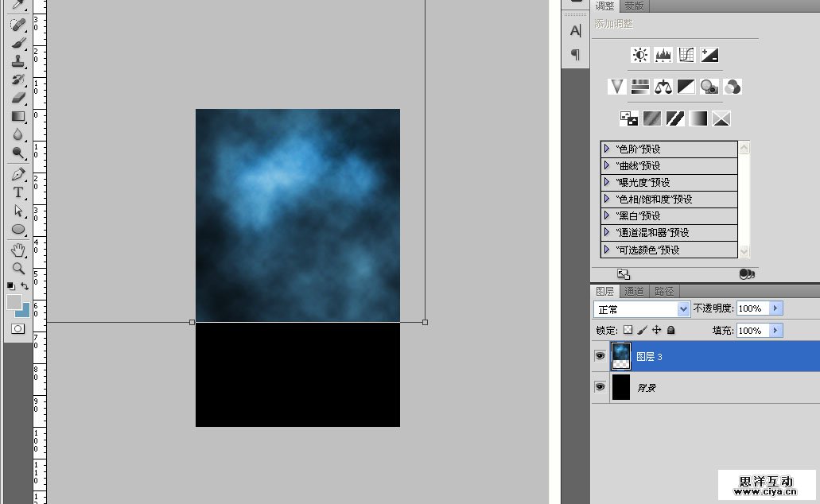Screen dimensions: 820x504
Task: Click the Color Balance scales icon
Action: point(663,87)
